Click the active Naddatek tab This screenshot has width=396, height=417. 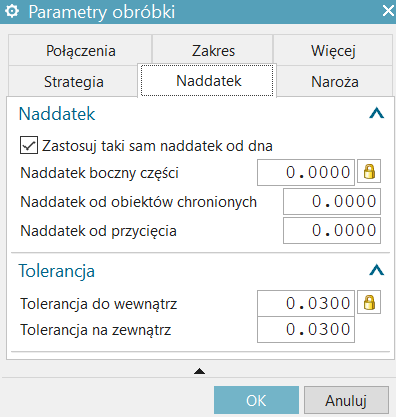[207, 81]
